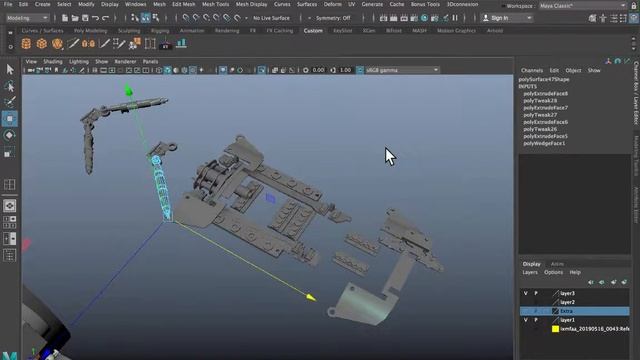Click the New Scene icon

point(64,18)
